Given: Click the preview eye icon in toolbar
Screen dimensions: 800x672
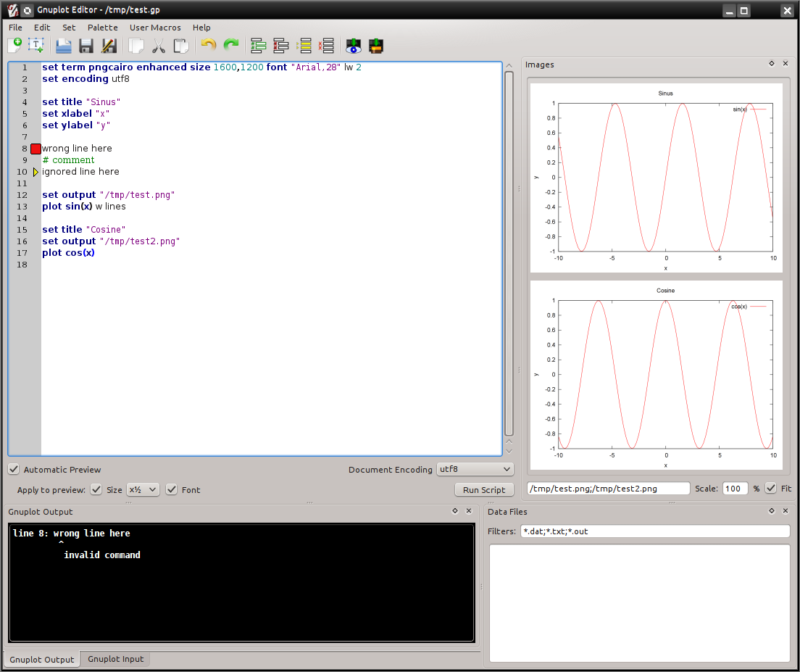Looking at the screenshot, I should pos(353,46).
